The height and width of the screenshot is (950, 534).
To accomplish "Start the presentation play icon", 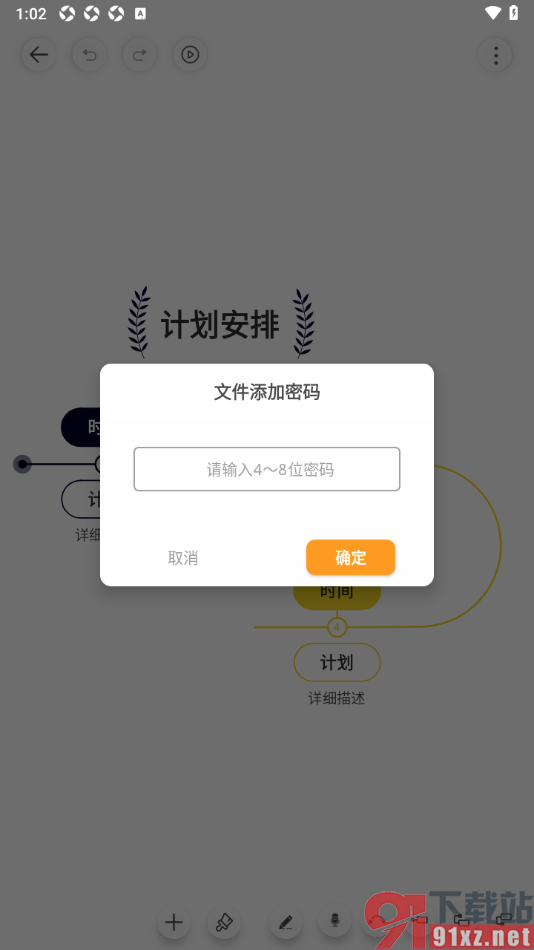I will [190, 55].
